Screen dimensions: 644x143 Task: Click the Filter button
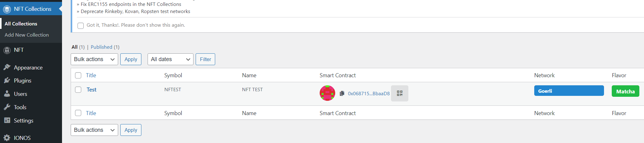tap(205, 59)
